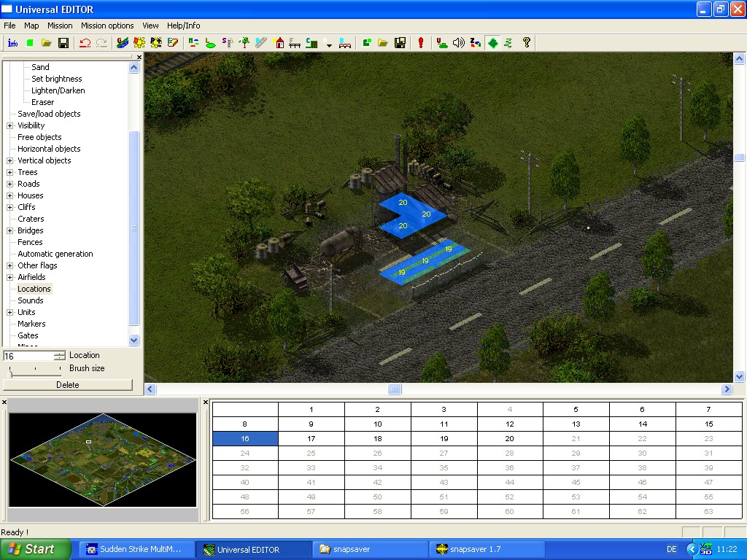Open mission with second folder icon
The image size is (747, 560).
pos(383,43)
